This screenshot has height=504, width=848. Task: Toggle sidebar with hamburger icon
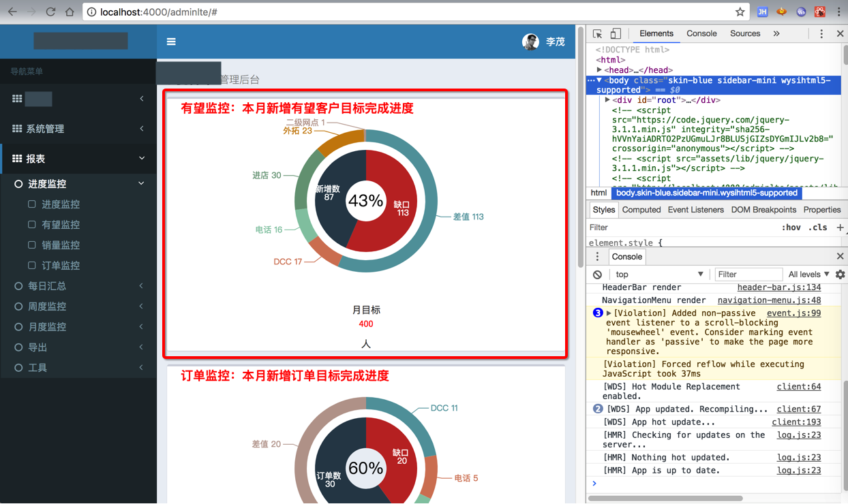(171, 42)
